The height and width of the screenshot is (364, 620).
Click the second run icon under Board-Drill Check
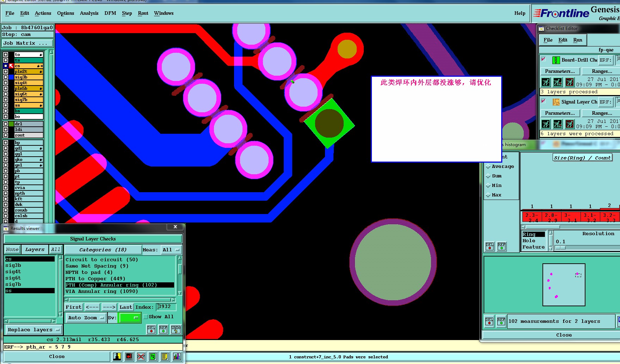click(x=558, y=82)
